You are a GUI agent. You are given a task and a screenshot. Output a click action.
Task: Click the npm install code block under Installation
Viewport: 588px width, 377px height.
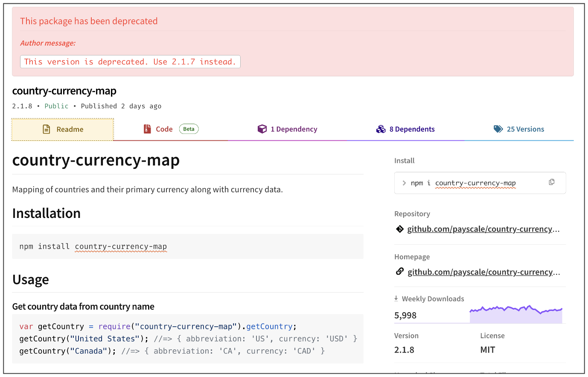coord(188,246)
